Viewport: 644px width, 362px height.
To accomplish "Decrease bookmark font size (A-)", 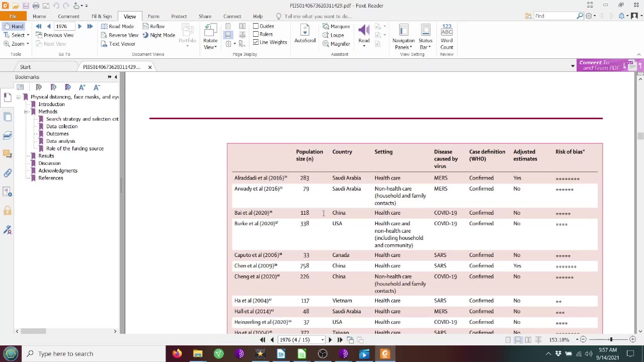I will (x=97, y=87).
